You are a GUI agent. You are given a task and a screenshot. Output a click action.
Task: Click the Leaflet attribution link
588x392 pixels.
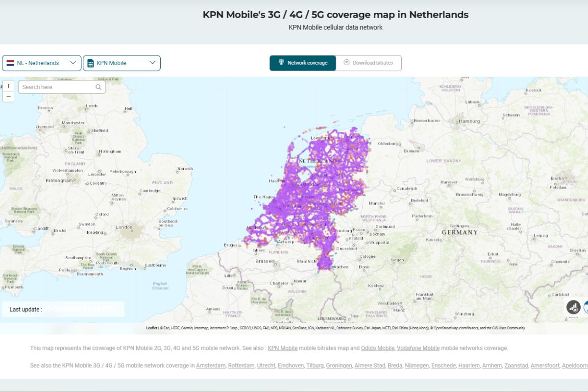(x=151, y=327)
